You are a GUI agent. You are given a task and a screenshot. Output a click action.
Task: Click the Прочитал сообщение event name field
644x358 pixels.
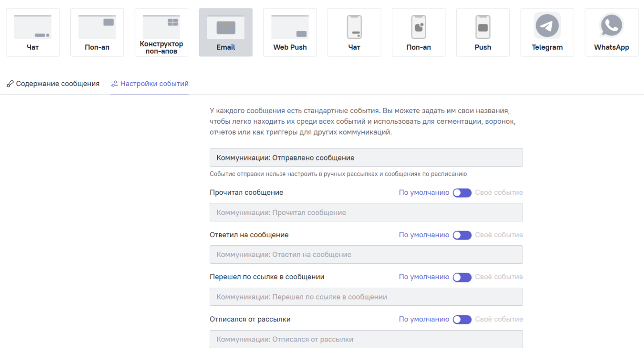[x=366, y=212]
